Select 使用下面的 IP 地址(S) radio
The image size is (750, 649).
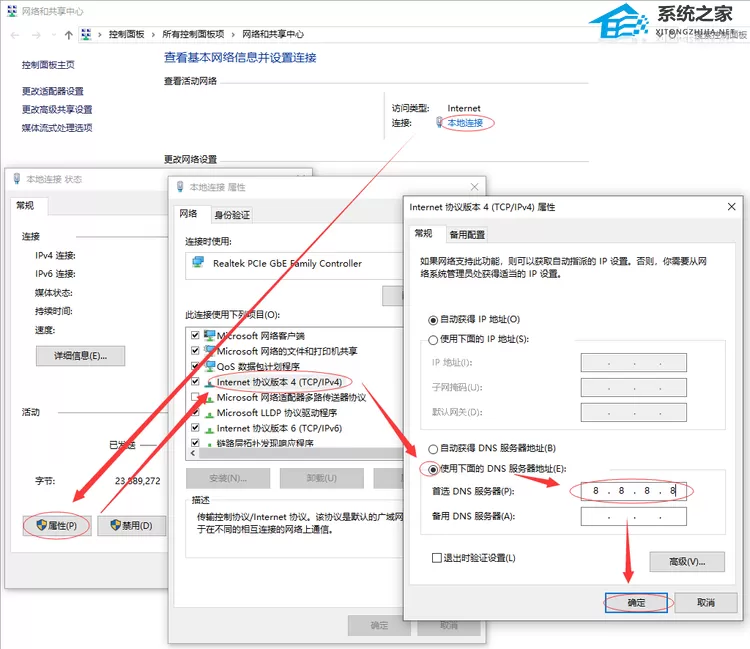click(x=433, y=340)
